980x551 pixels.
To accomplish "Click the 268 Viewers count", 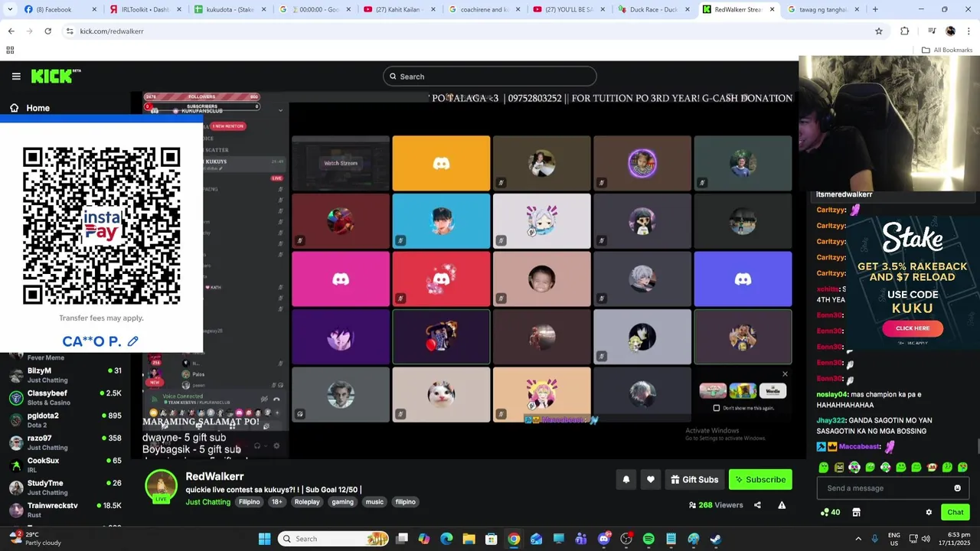I will click(716, 505).
